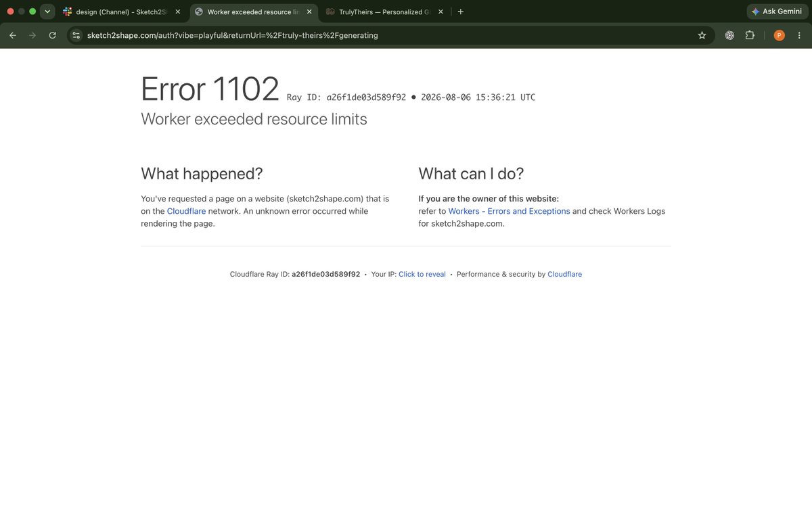
Task: Click to reveal your IP address
Action: click(x=422, y=274)
